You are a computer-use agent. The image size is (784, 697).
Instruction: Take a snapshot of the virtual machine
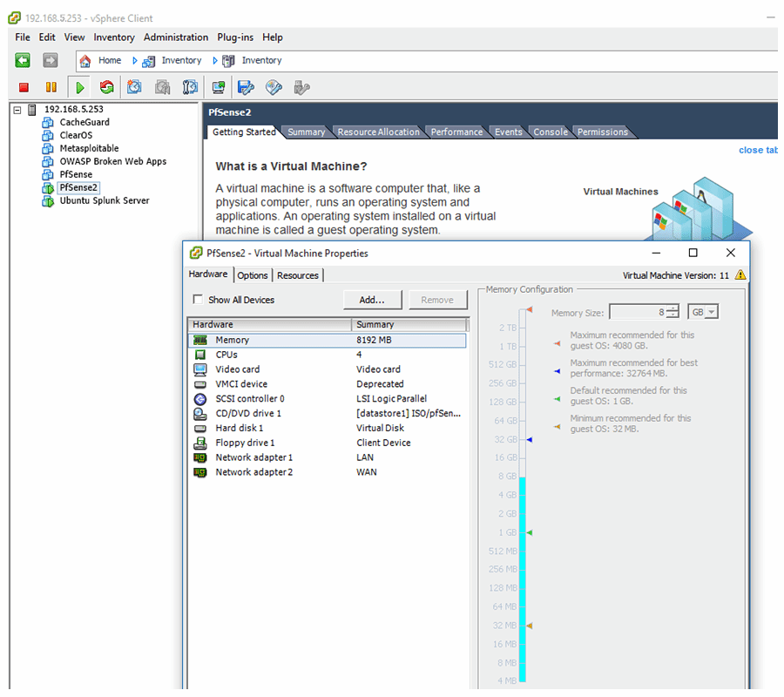(134, 87)
